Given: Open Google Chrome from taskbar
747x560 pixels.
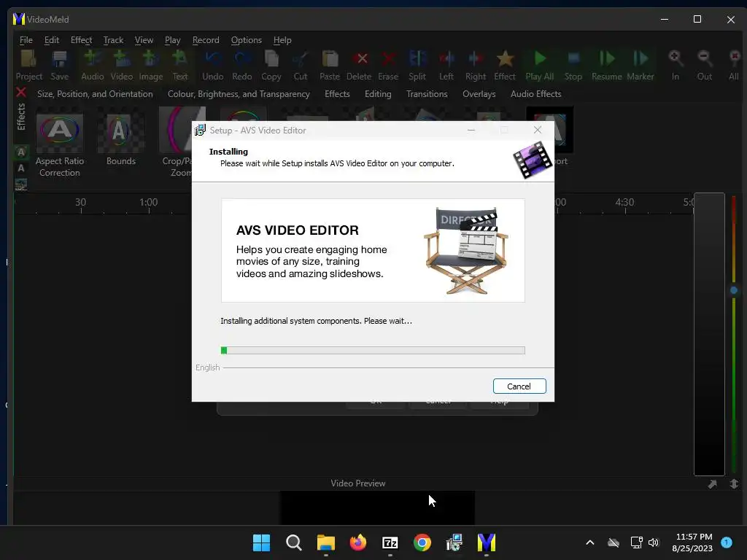Looking at the screenshot, I should click(422, 542).
